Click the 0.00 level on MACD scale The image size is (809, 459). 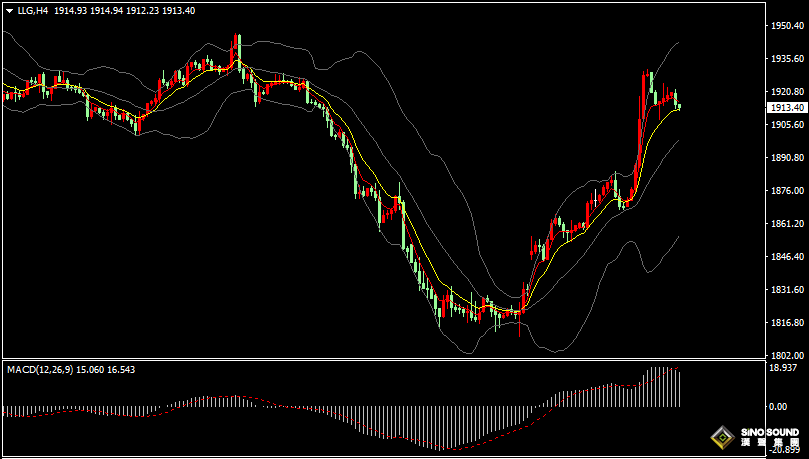779,407
